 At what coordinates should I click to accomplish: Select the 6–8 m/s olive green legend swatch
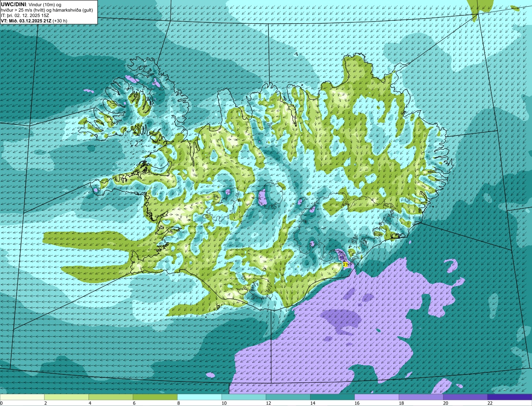(155, 397)
